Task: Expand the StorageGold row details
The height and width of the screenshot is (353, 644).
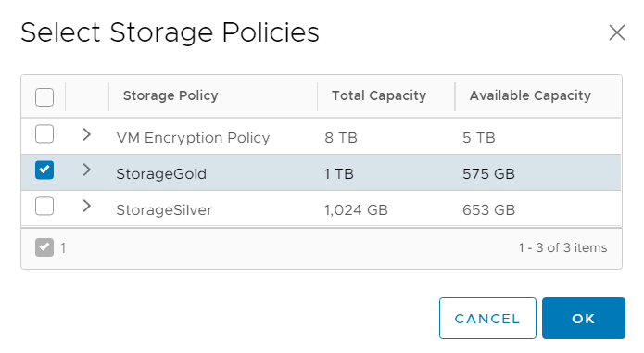Action: pyautogui.click(x=86, y=170)
